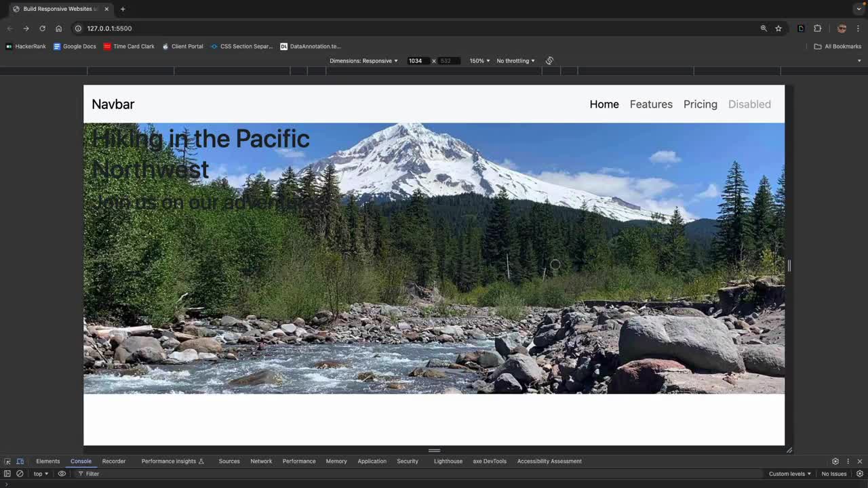Open DevTools settings gear icon
The image size is (868, 488).
[835, 462]
